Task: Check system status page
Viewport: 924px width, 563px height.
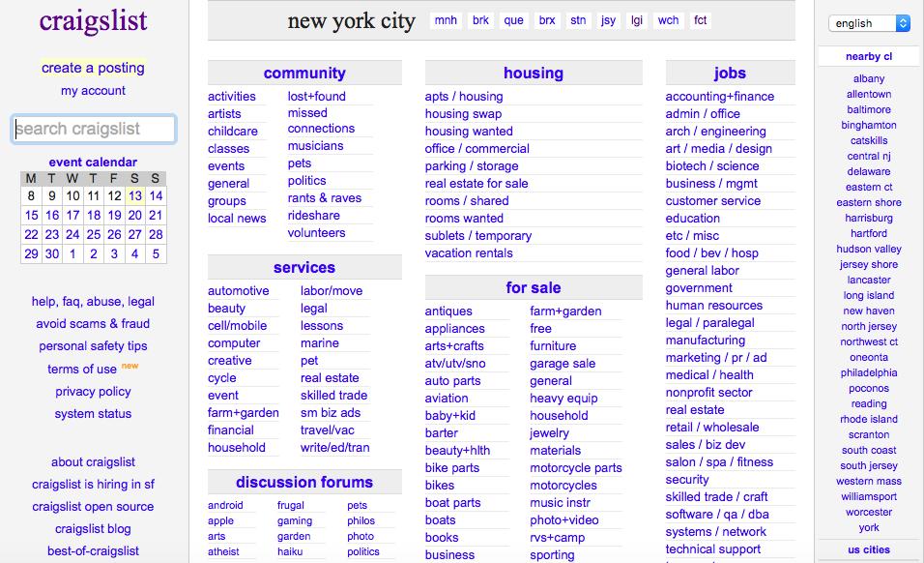Action: point(93,414)
